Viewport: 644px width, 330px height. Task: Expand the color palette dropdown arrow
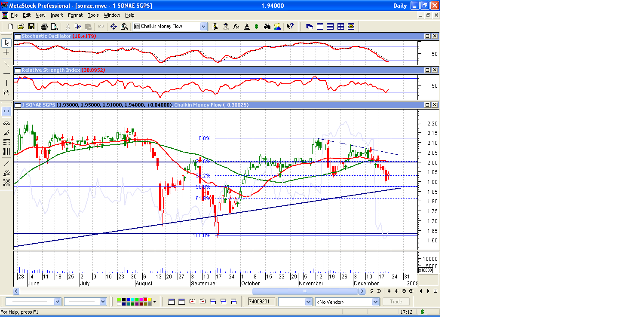point(154,302)
